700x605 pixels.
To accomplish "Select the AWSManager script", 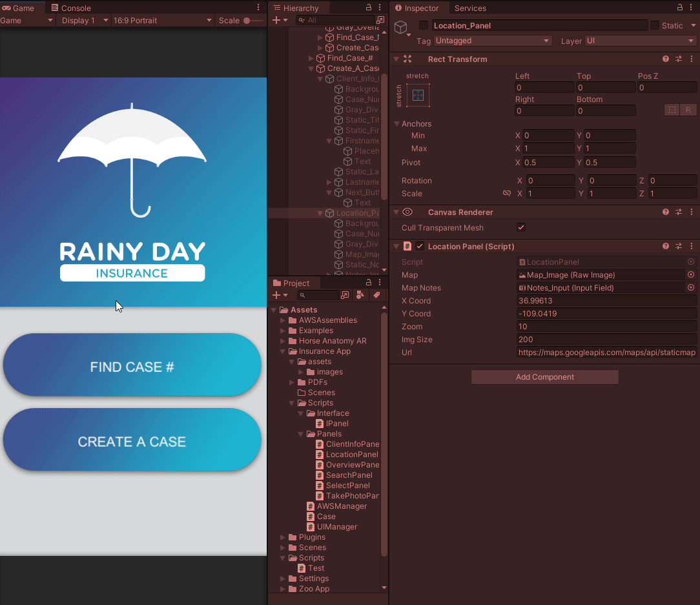I will click(x=337, y=506).
